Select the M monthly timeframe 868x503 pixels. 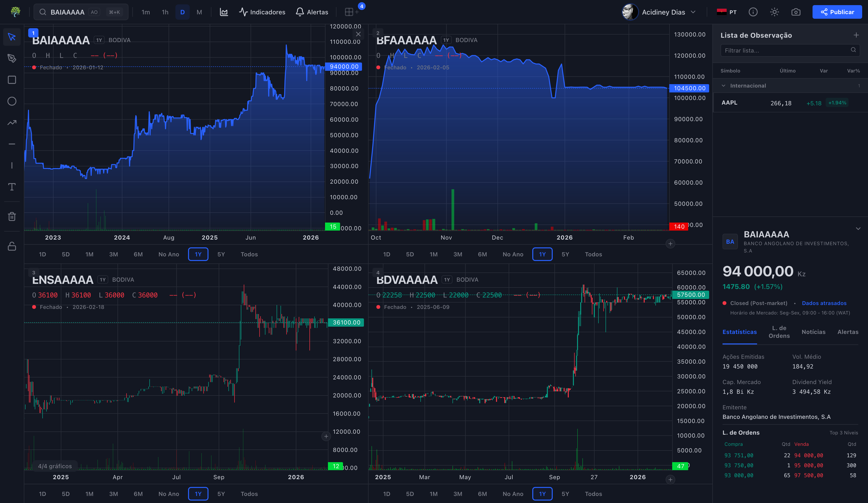click(199, 12)
